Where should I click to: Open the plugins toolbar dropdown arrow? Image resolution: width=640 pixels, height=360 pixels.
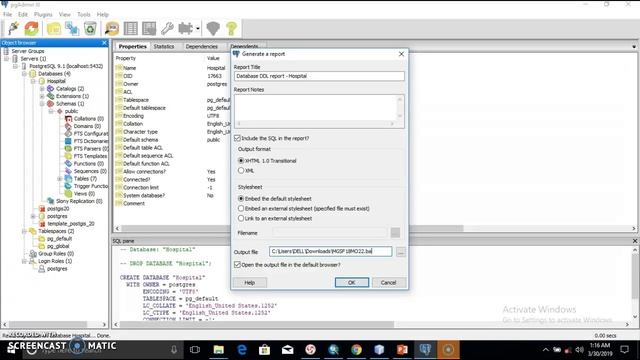point(198,29)
